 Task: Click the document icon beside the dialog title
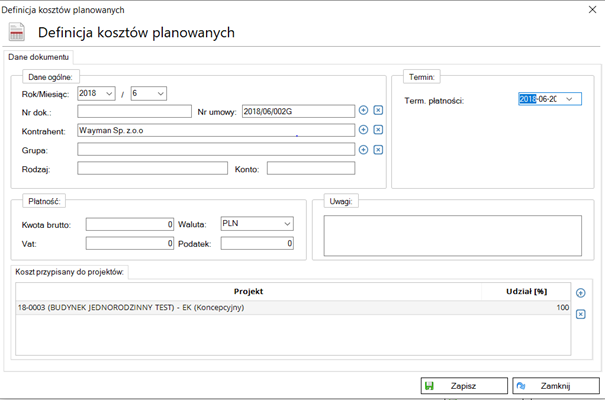pyautogui.click(x=17, y=32)
